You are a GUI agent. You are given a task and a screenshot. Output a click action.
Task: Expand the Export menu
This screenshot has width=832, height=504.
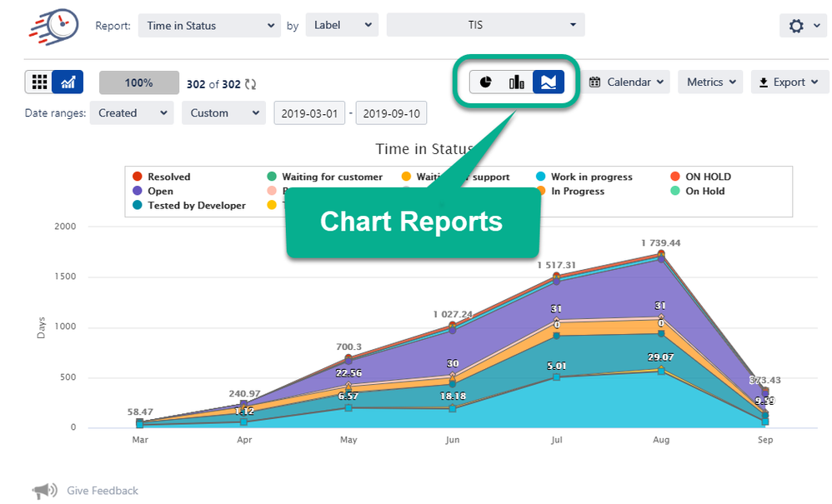tap(789, 82)
